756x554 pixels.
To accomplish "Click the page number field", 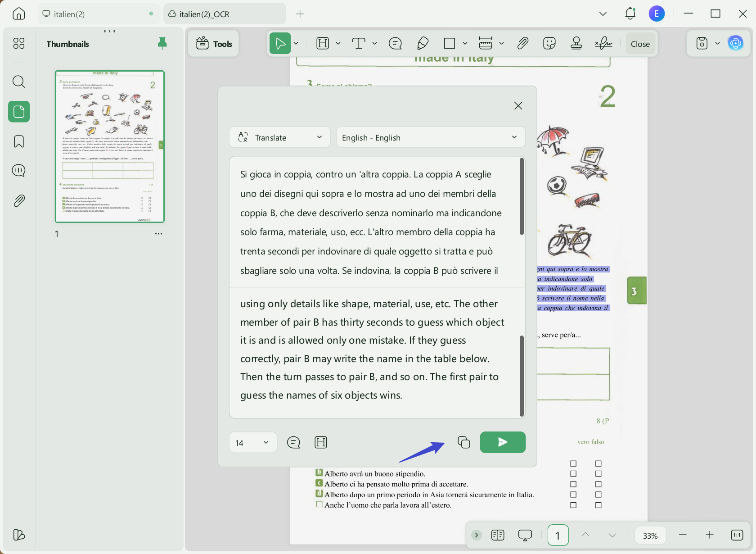I will pos(558,535).
